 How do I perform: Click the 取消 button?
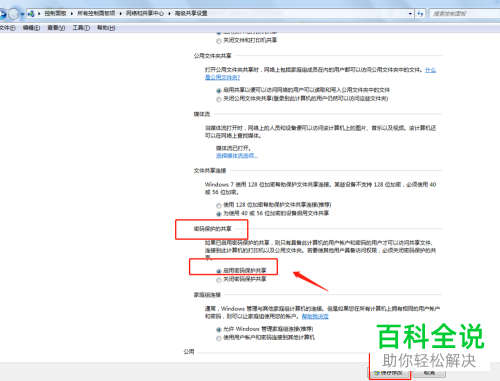tap(429, 373)
